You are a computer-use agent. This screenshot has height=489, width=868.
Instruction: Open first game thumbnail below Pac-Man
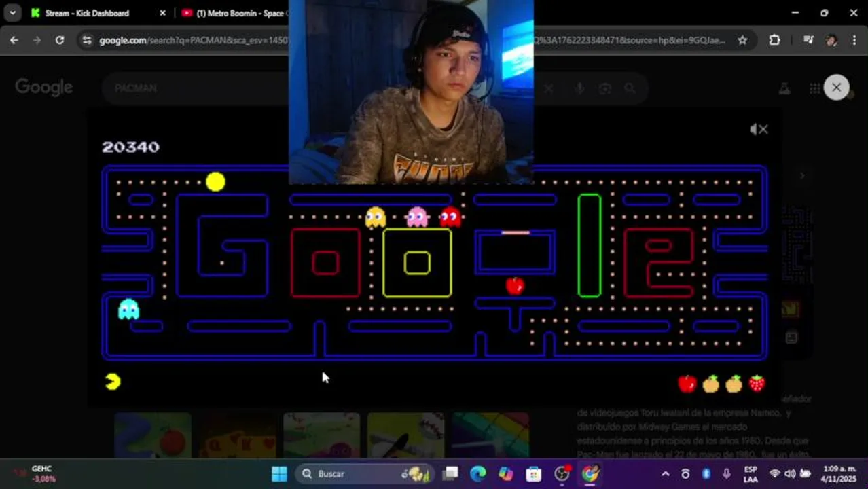[x=152, y=435]
